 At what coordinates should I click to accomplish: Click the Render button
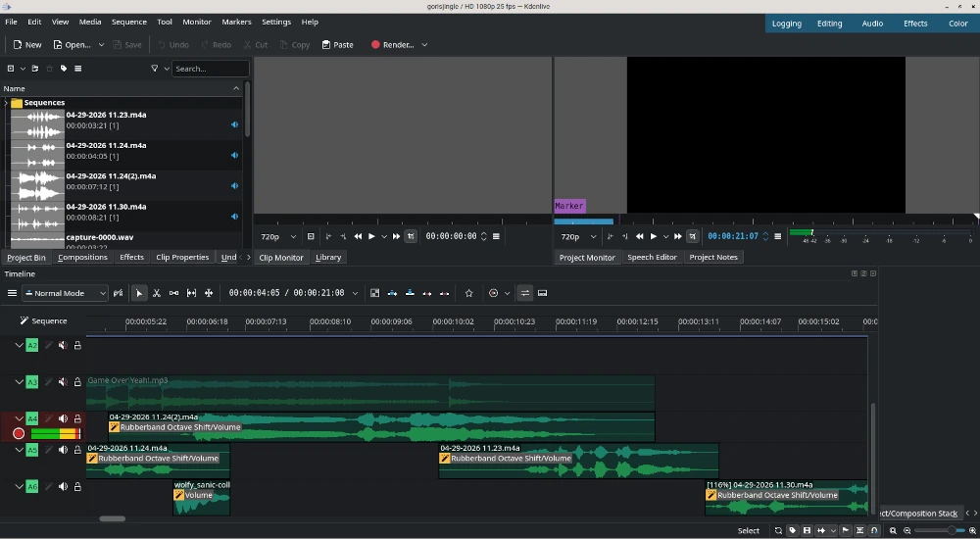pyautogui.click(x=393, y=45)
